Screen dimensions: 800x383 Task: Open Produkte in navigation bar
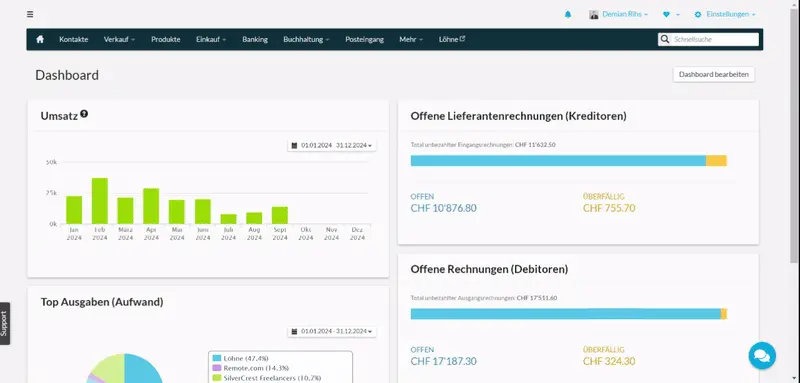click(x=165, y=39)
